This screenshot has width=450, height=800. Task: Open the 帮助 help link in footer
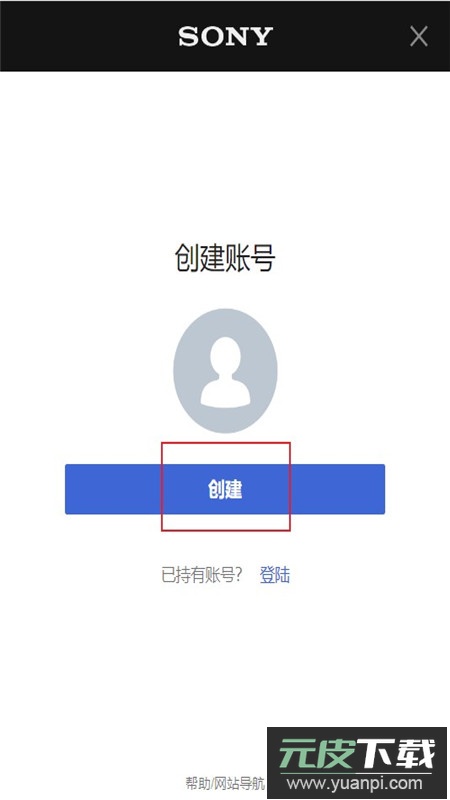tap(197, 783)
